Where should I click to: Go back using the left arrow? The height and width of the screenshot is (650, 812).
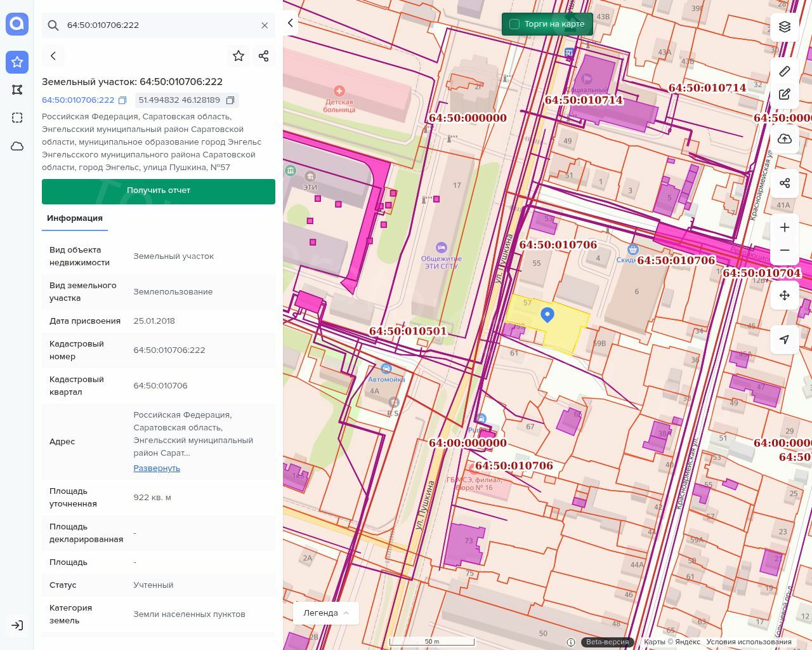tap(53, 56)
